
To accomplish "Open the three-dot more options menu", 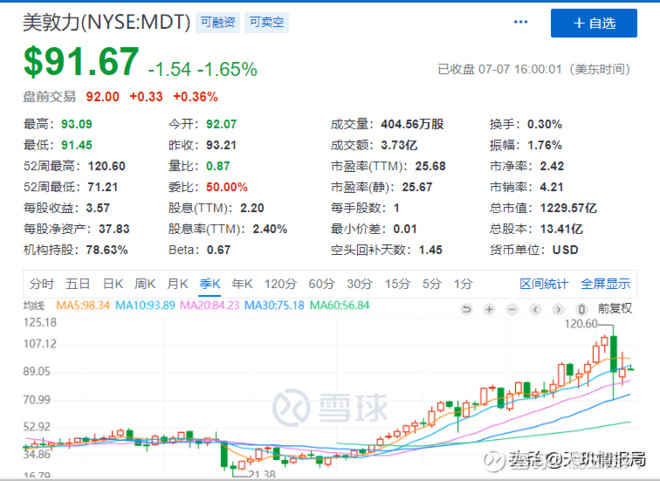I will [521, 22].
